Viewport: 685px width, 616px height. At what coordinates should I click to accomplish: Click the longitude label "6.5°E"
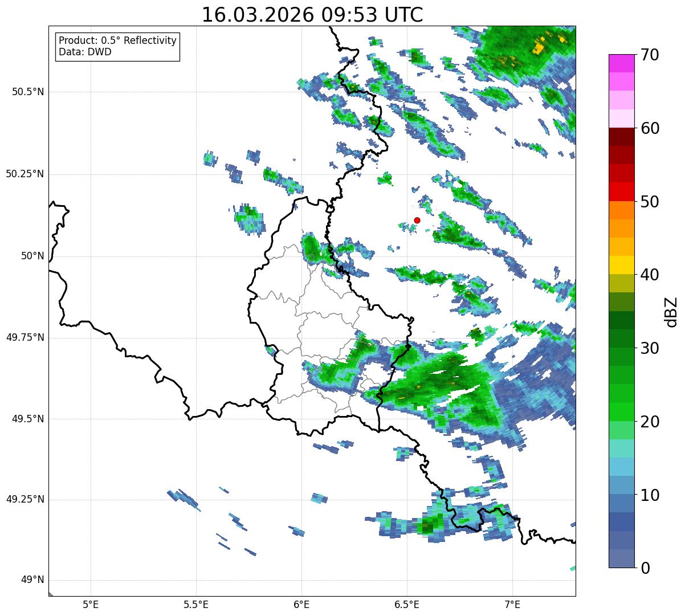coord(407,604)
